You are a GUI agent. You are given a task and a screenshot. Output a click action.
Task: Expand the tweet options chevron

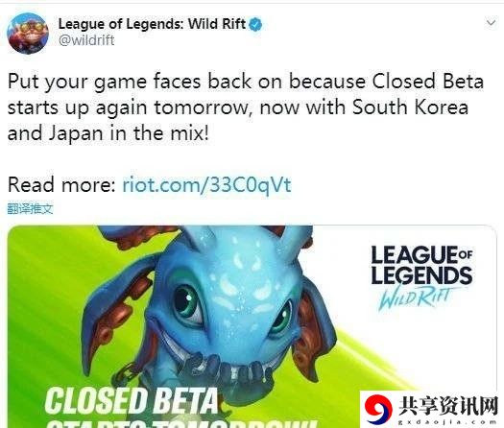[491, 23]
